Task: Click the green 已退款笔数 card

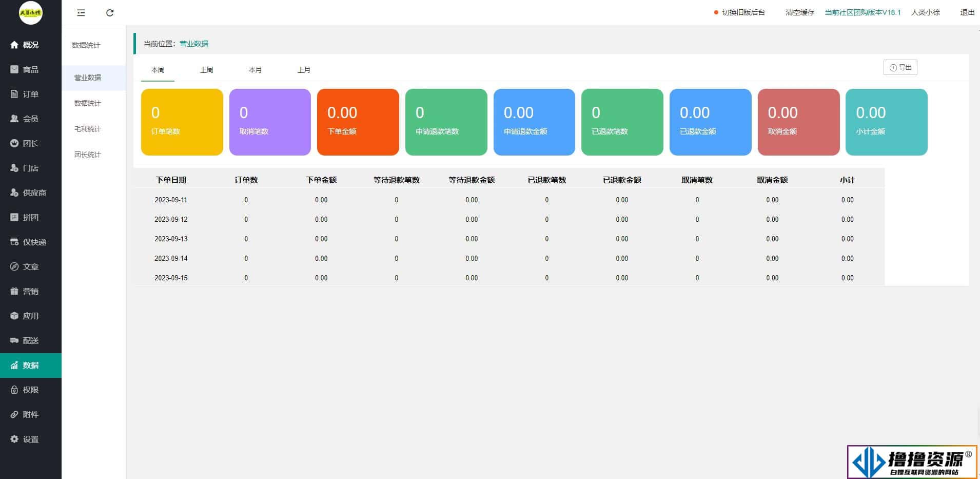Action: 622,122
